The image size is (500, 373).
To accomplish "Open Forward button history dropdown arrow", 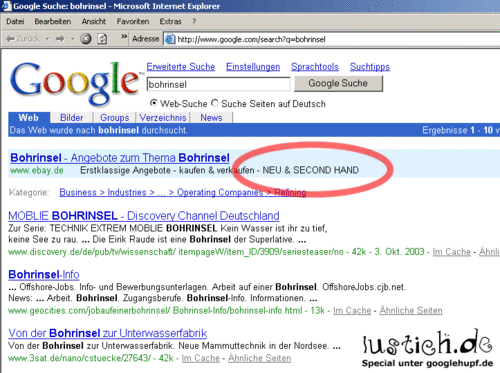I will [x=73, y=39].
